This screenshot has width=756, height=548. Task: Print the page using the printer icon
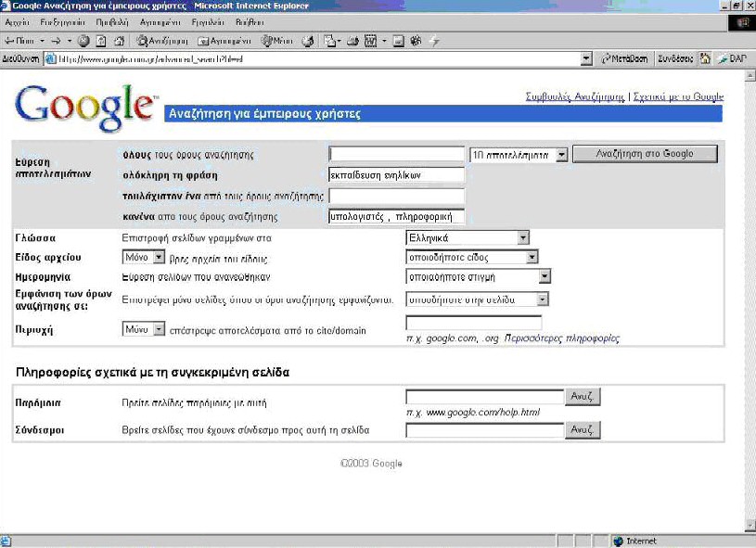352,41
